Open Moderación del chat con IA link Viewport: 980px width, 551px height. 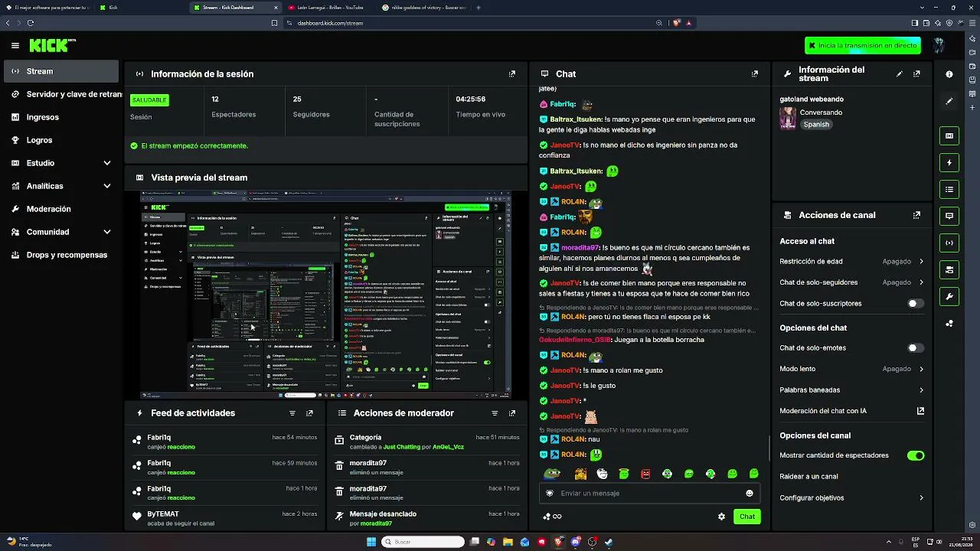click(x=851, y=411)
